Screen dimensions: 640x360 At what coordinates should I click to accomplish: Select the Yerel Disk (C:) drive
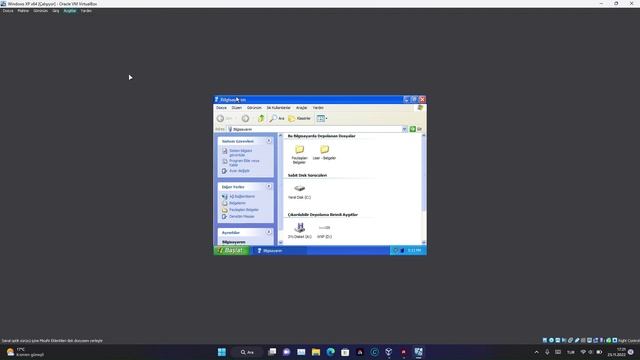click(x=299, y=191)
